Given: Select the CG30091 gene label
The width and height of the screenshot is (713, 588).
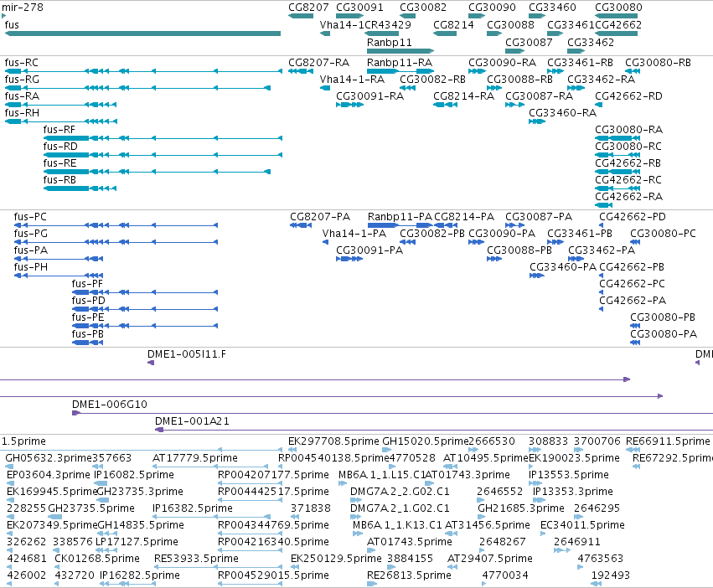Looking at the screenshot, I should pos(359,8).
